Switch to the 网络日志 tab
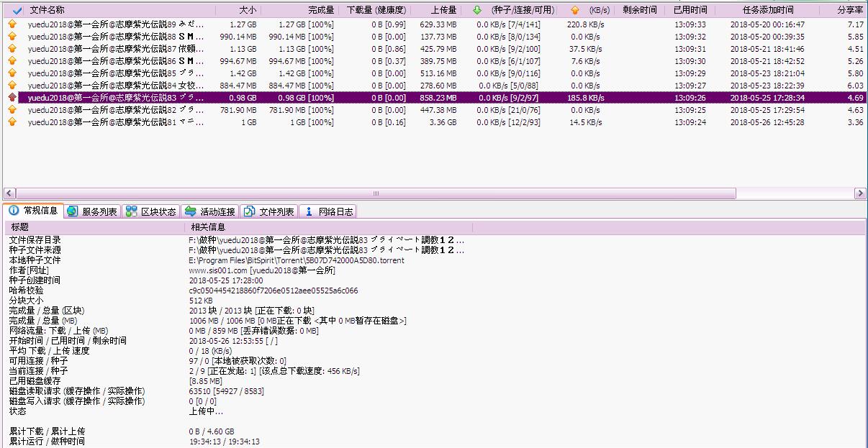 pos(328,211)
